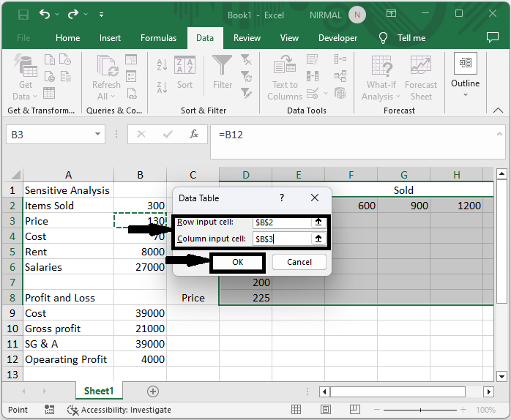
Task: Collapse the Column input cell range selector
Action: [x=318, y=239]
